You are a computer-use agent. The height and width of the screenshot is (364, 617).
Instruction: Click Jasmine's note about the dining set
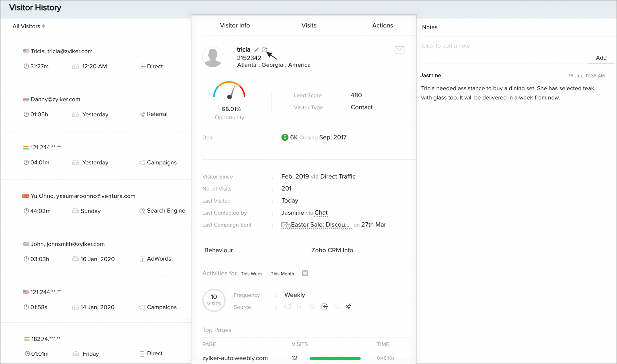point(507,93)
